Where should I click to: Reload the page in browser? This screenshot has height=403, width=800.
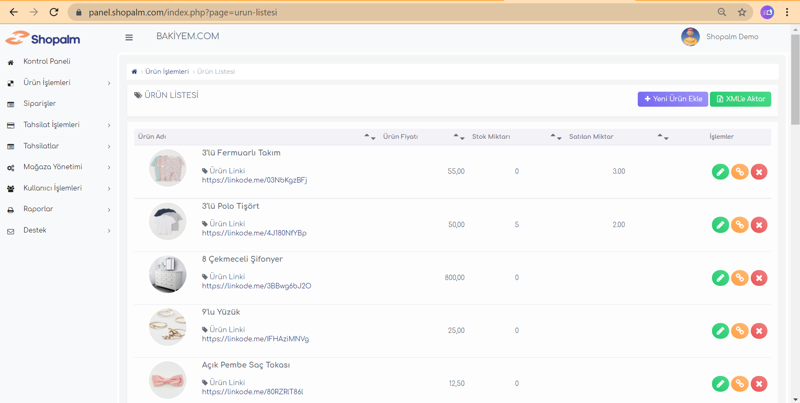pos(54,13)
